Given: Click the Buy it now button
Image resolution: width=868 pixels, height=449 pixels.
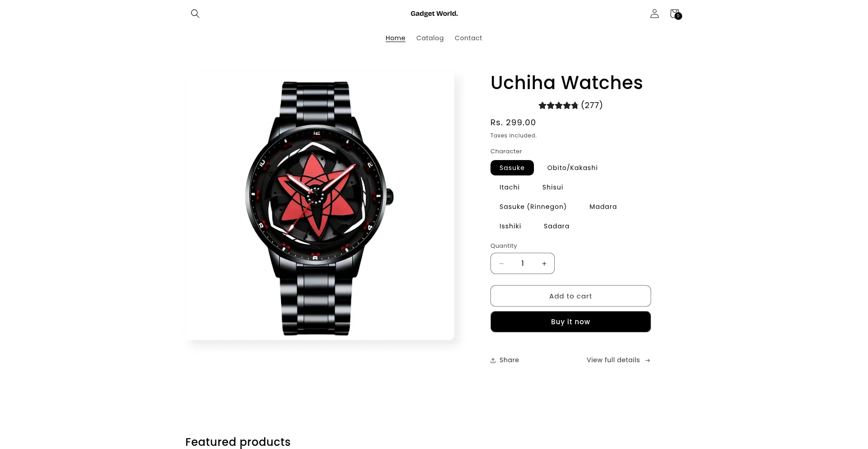Looking at the screenshot, I should [571, 322].
